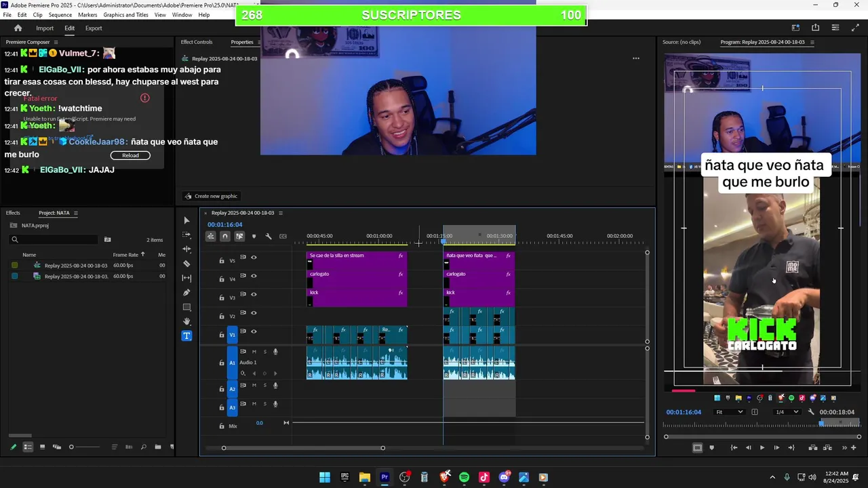This screenshot has width=868, height=488.
Task: Hide track V4 with eye icon
Action: pyautogui.click(x=254, y=276)
